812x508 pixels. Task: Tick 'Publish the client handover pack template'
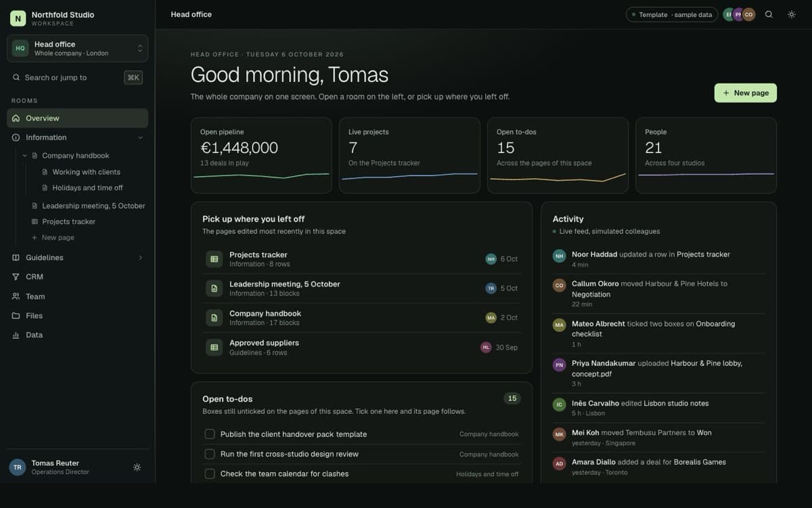click(x=210, y=434)
